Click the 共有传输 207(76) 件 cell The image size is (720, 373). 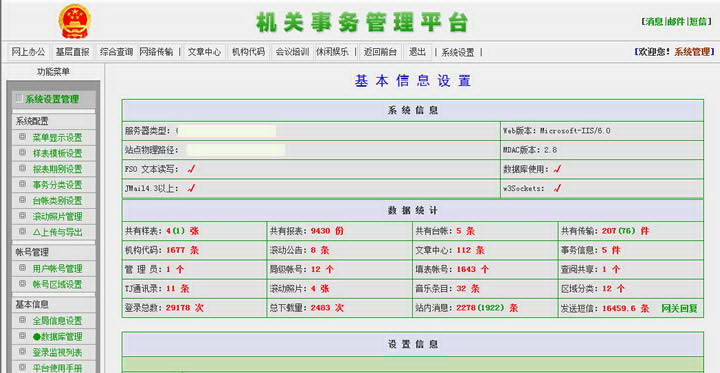pyautogui.click(x=630, y=231)
